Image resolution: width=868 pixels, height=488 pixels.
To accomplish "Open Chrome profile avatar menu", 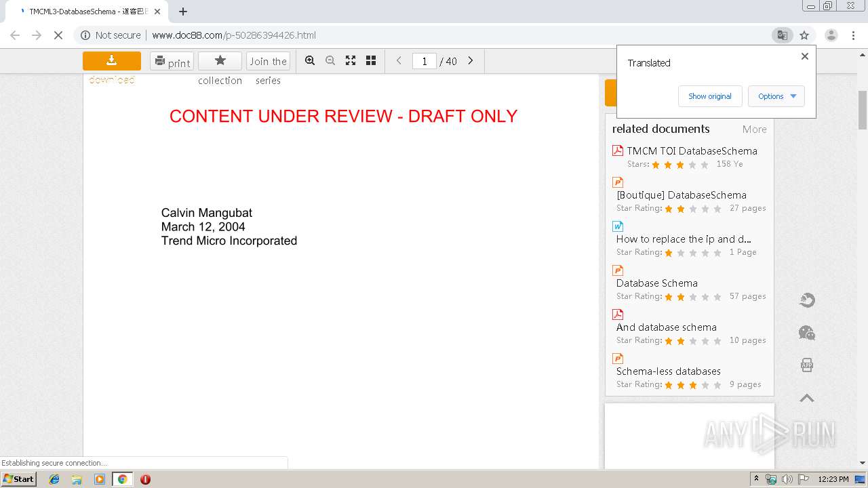I will [831, 35].
